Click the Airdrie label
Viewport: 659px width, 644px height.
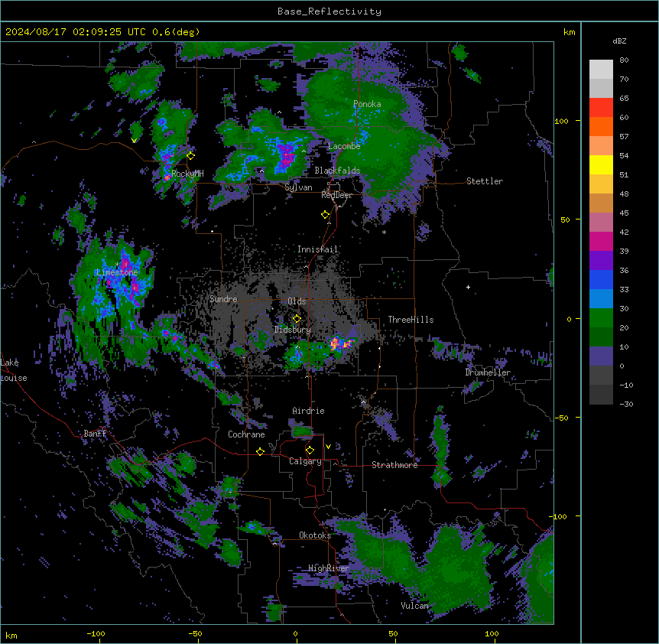pos(309,411)
